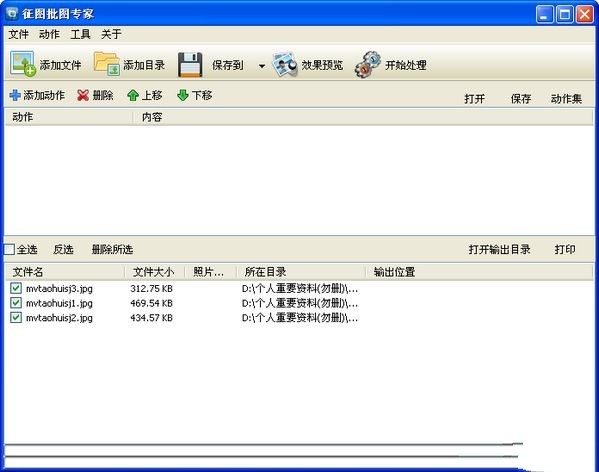Screen dimensions: 599x472
Task: Click the 打开输出目录 button
Action: pos(499,249)
